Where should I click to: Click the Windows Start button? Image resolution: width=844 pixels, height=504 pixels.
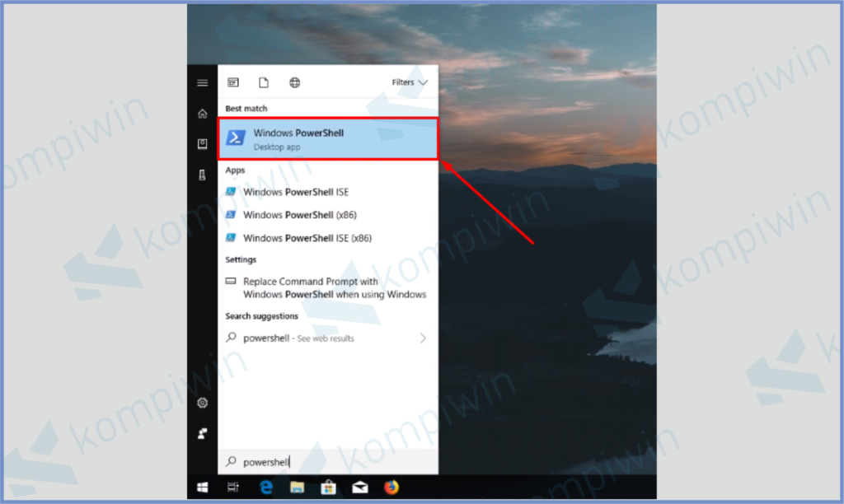202,488
